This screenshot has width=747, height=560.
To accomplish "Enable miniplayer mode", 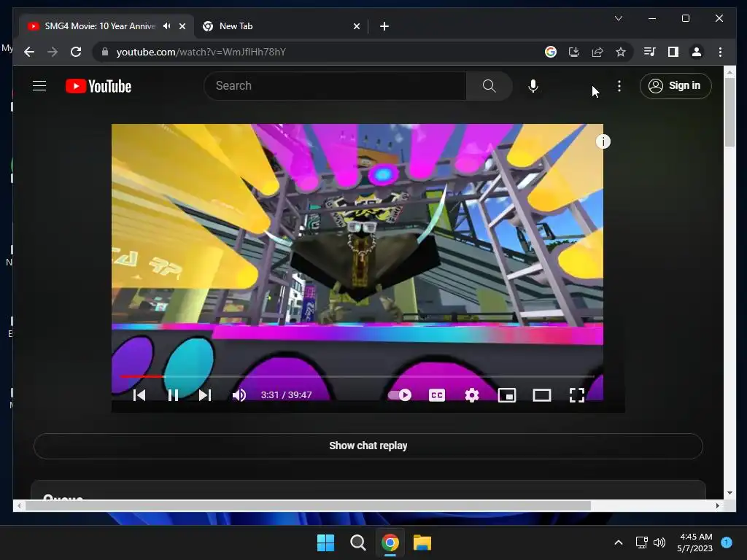I will (507, 394).
